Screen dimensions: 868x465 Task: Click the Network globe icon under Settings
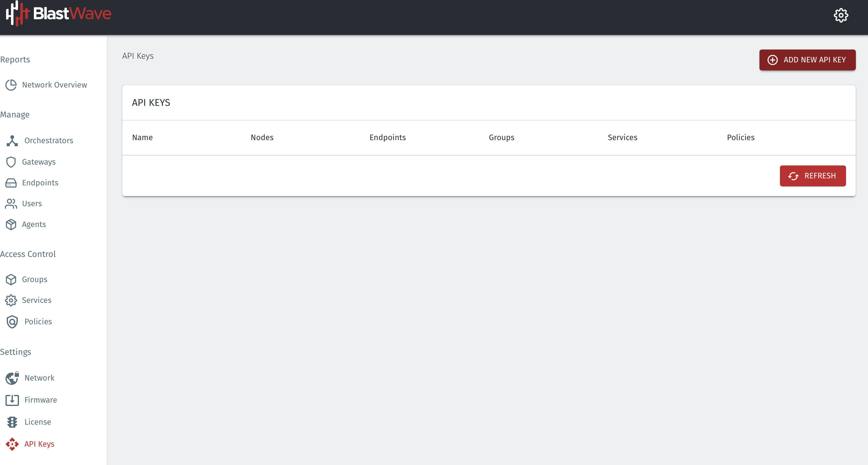(x=12, y=378)
